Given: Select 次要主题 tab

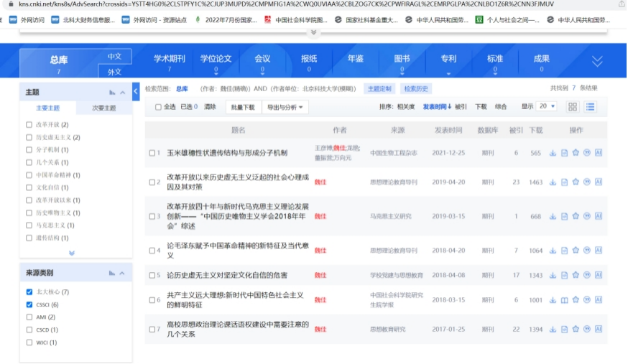Looking at the screenshot, I should point(103,108).
